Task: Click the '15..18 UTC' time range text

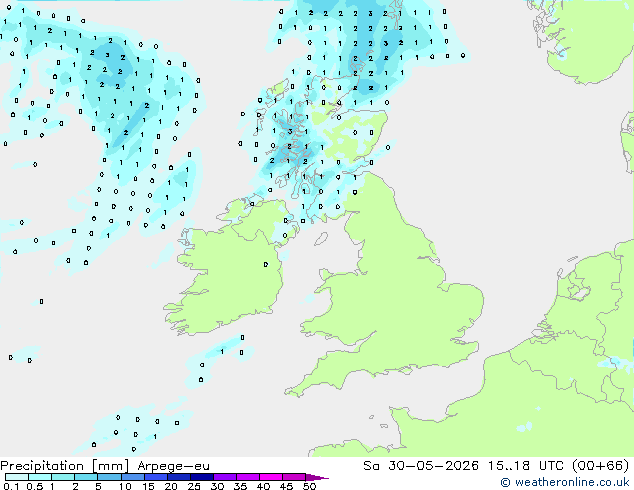Action: point(525,466)
